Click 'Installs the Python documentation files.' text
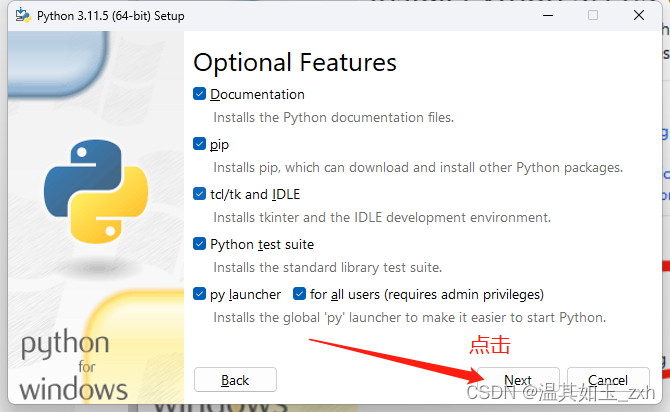 tap(333, 117)
